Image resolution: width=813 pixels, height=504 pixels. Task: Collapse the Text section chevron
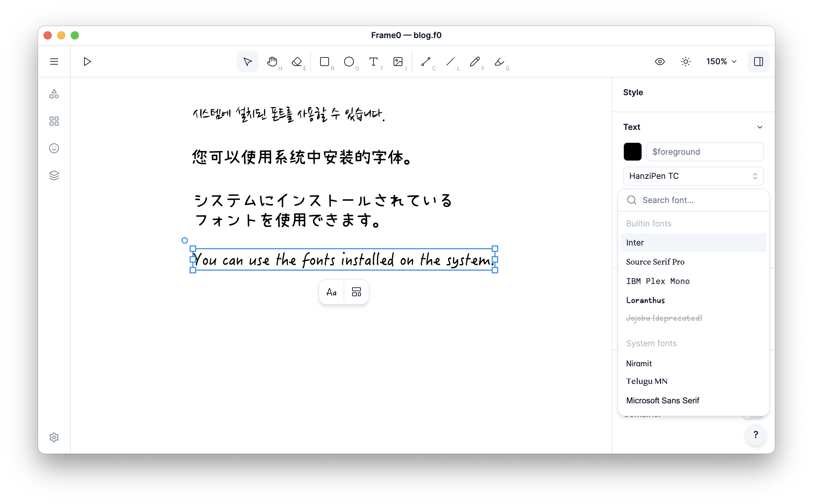point(760,127)
